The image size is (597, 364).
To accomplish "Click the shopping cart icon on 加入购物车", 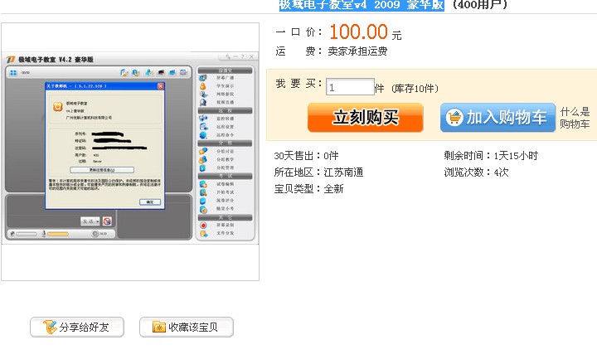I will [x=454, y=118].
